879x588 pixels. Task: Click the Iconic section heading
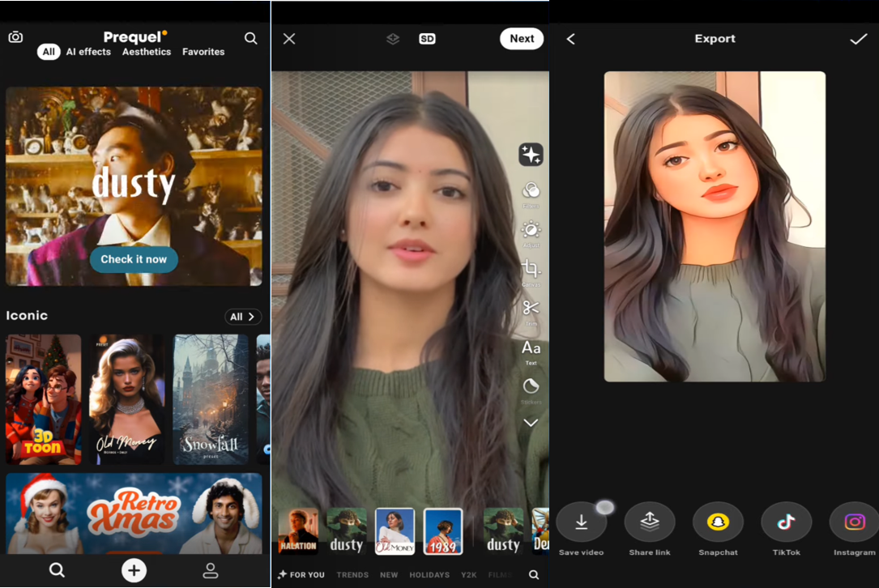(27, 316)
